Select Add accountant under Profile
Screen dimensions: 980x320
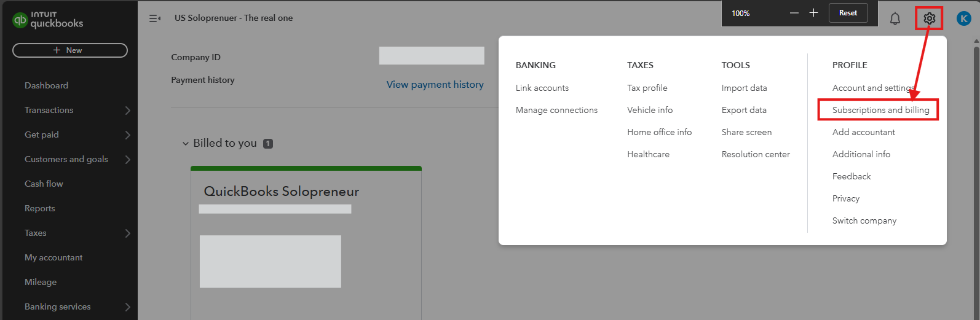(864, 132)
